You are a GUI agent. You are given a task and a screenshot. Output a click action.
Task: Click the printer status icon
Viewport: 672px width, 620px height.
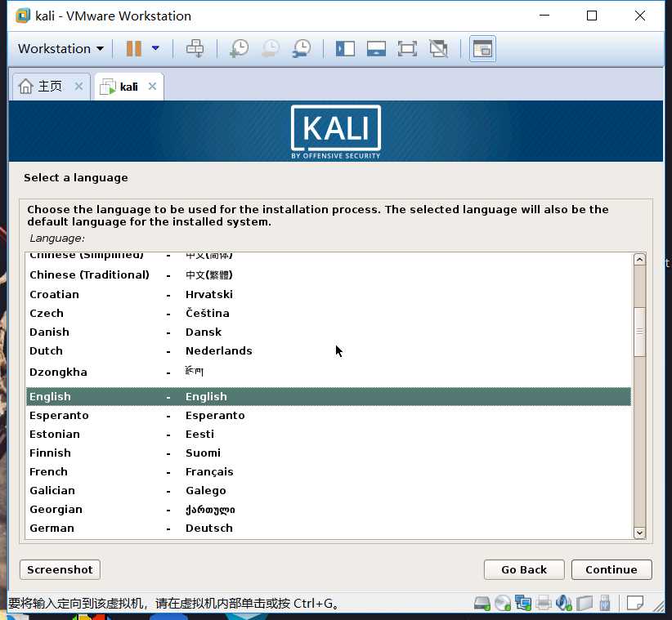click(544, 604)
